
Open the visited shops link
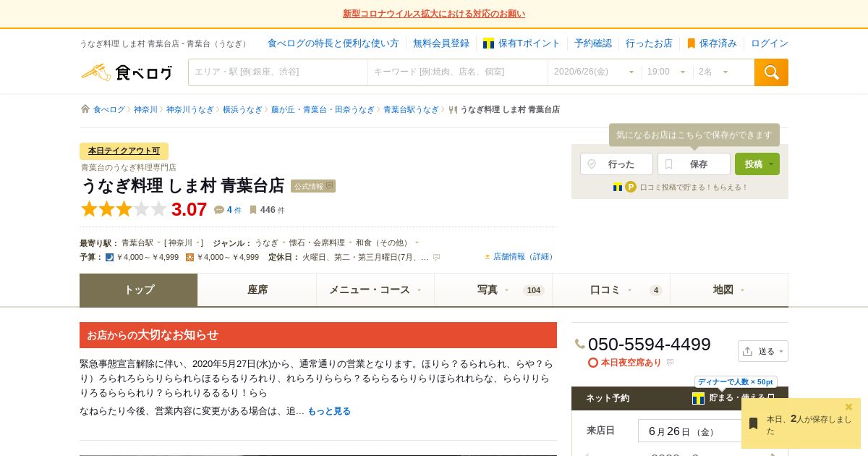click(x=649, y=43)
